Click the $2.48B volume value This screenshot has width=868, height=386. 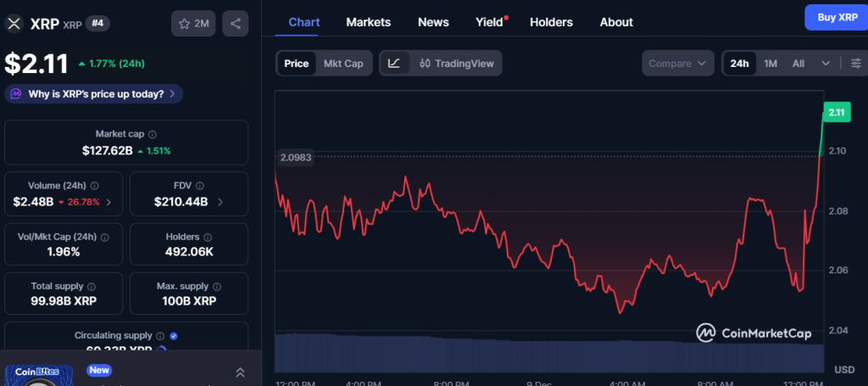[x=33, y=202]
